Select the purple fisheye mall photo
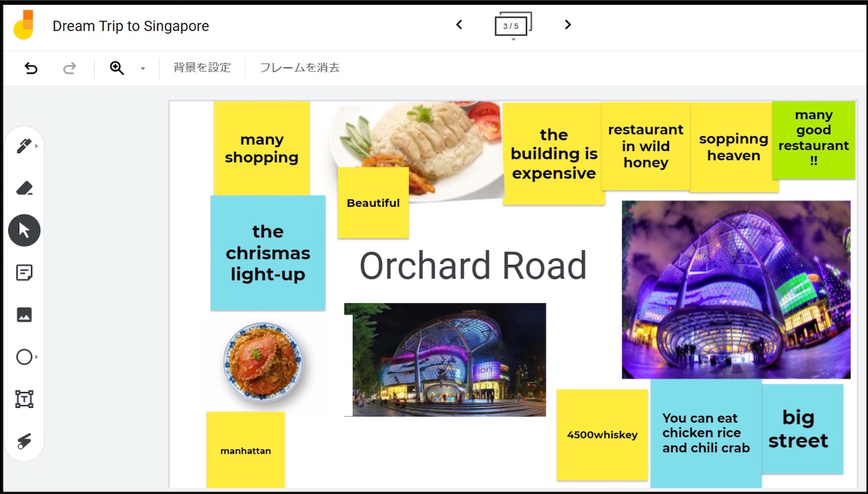The image size is (868, 494). tap(736, 290)
